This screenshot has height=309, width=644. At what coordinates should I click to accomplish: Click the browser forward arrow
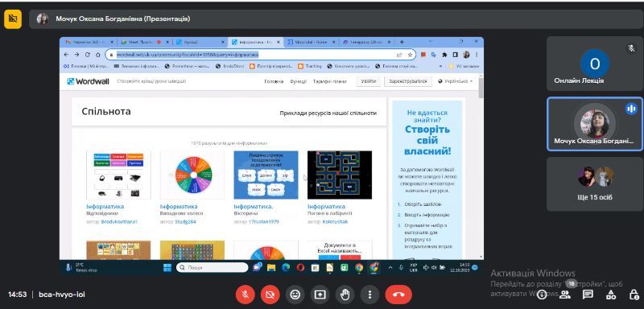(76, 55)
